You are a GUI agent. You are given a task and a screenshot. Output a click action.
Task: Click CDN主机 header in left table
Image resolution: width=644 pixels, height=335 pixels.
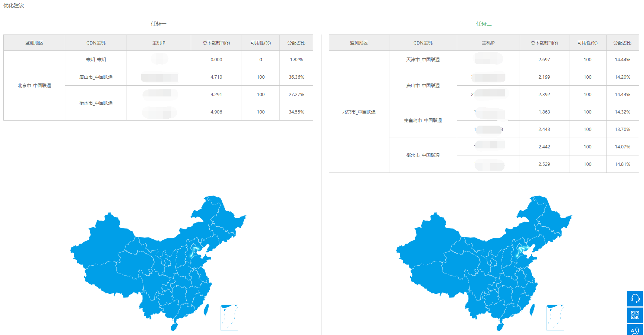tap(96, 43)
